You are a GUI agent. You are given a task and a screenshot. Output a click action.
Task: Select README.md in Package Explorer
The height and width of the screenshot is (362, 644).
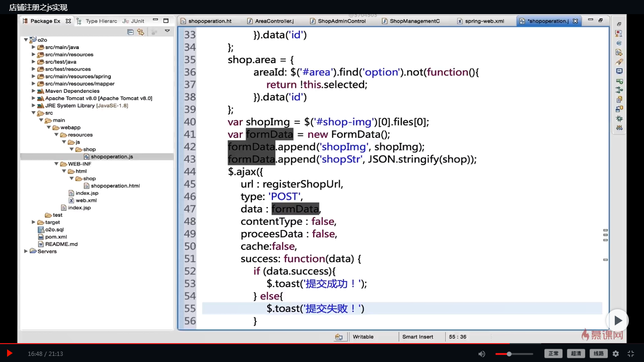click(x=61, y=244)
